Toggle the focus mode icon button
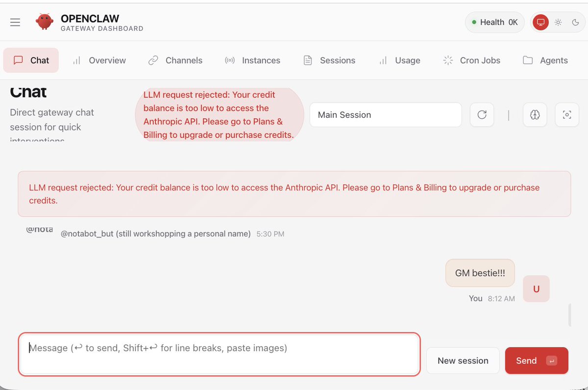This screenshot has height=390, width=588. [567, 115]
